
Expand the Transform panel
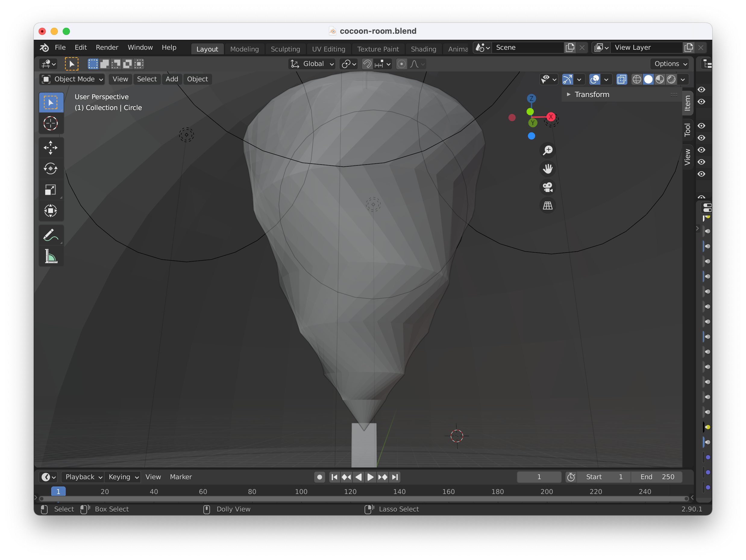coord(591,95)
